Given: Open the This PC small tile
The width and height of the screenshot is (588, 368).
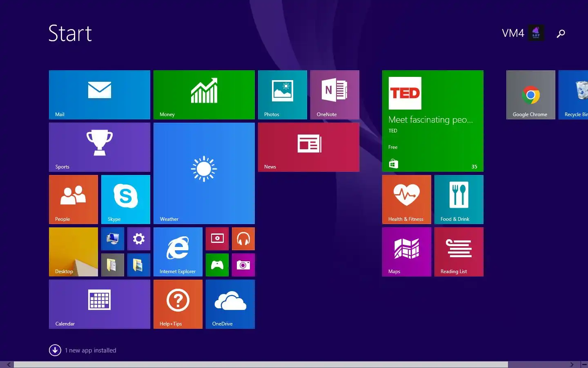Looking at the screenshot, I should tap(113, 239).
